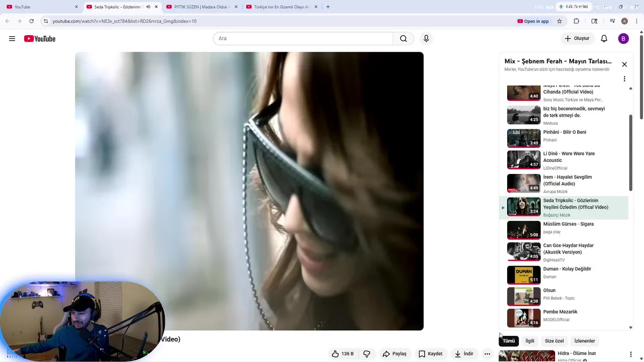Click the video player to pause
Viewport: 644px width, 362px height.
point(249,191)
